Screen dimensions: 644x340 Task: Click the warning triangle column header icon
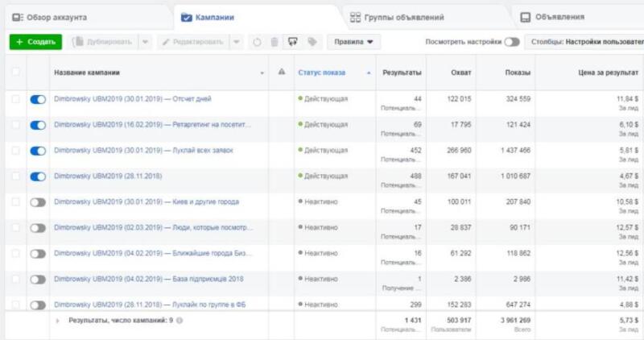click(282, 73)
